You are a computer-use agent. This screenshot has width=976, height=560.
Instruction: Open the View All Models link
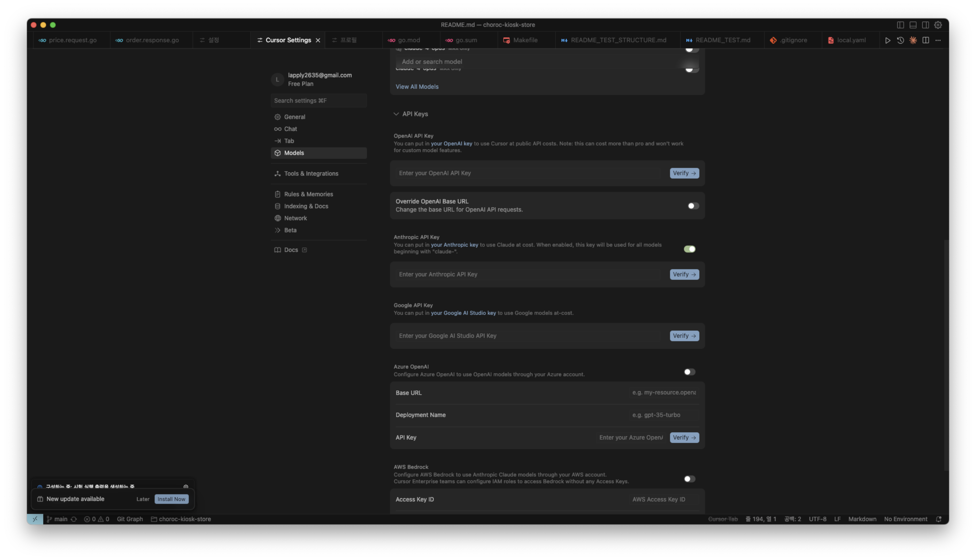[x=417, y=87]
